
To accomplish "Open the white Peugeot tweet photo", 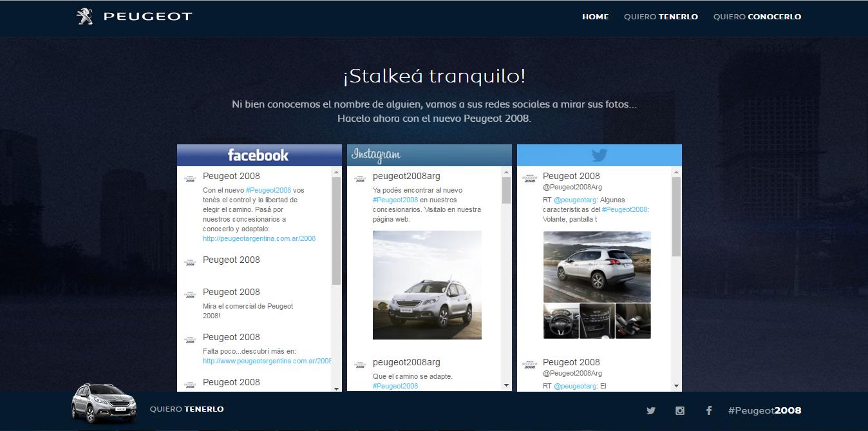I will tap(597, 267).
